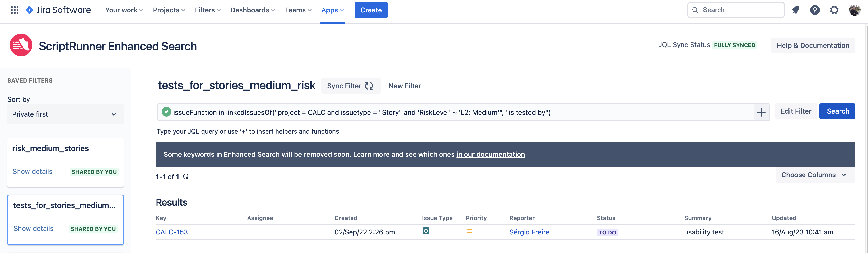This screenshot has width=868, height=253.
Task: Open the 'in our documentation' link
Action: coord(491,155)
